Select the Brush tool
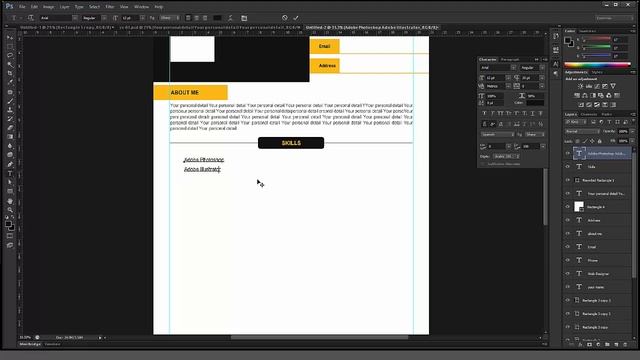Screen dimensions: 640x360 10,101
